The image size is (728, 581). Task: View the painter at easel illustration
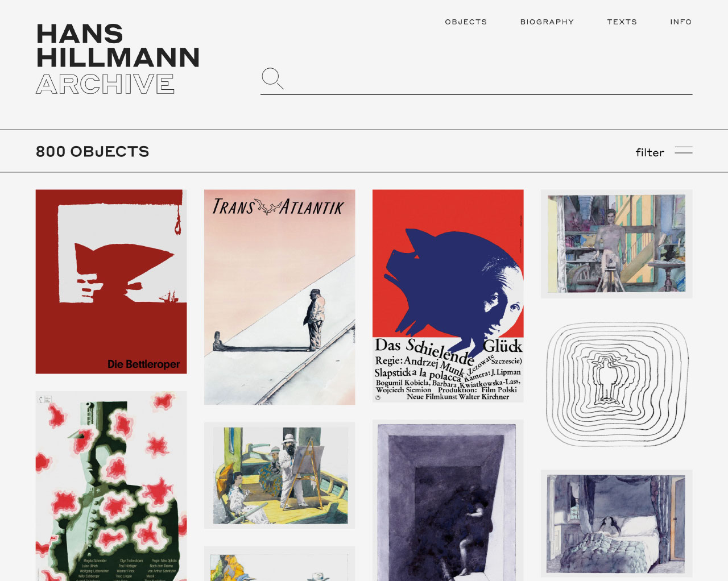[x=279, y=475]
